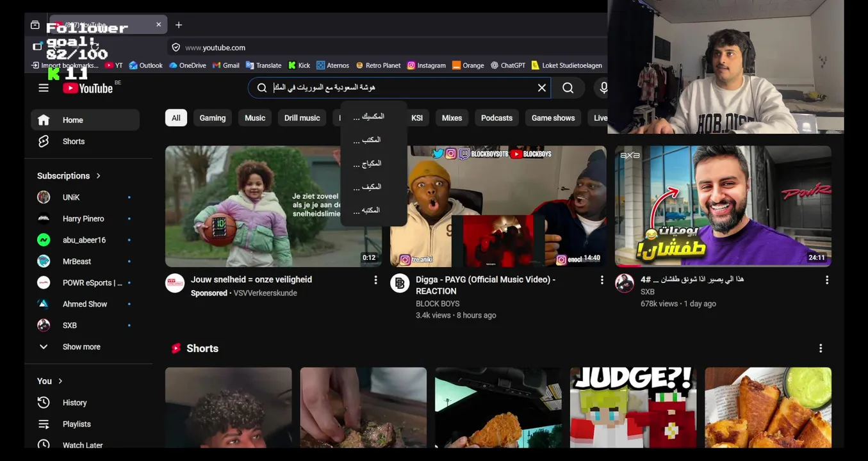Image resolution: width=868 pixels, height=461 pixels.
Task: Select the KSI filter chip
Action: click(417, 118)
